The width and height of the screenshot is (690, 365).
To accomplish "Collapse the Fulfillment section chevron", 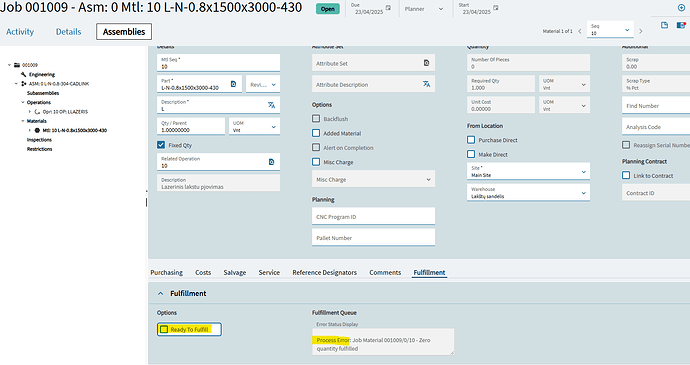I will coord(161,293).
